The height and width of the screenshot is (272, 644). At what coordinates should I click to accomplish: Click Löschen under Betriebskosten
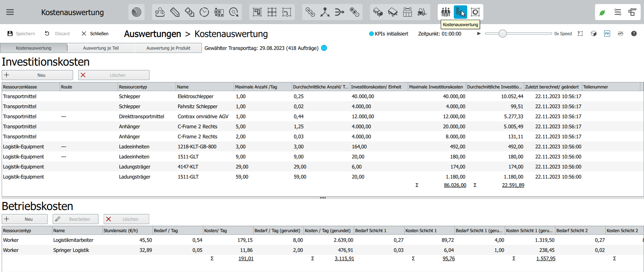[126, 219]
